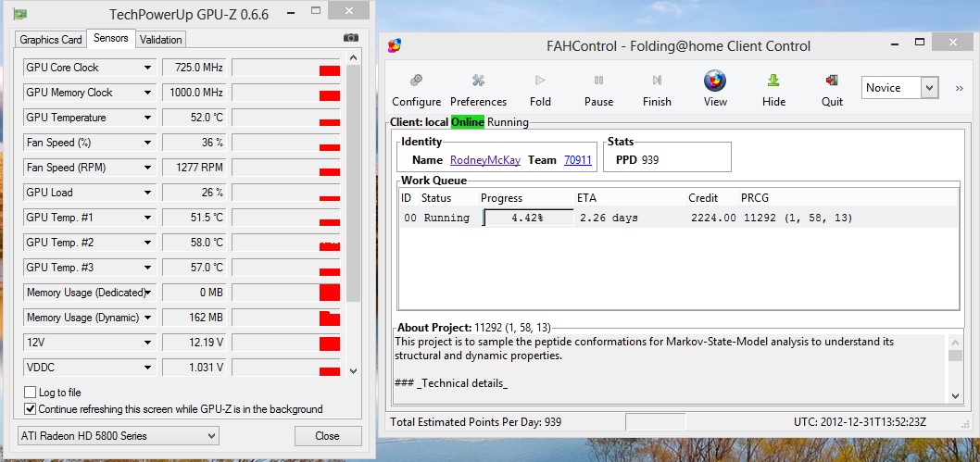The height and width of the screenshot is (462, 980).
Task: Quit FAHControl via Quit button
Action: click(832, 91)
